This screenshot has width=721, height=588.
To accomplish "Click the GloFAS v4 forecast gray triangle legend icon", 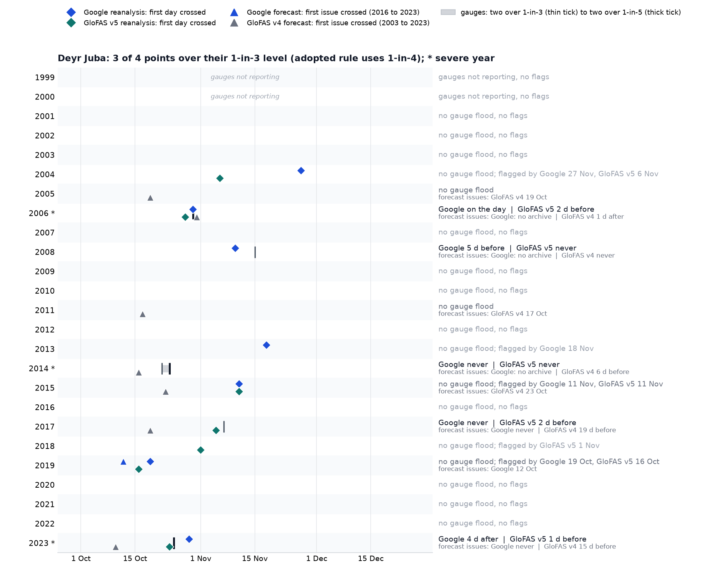I will point(234,23).
